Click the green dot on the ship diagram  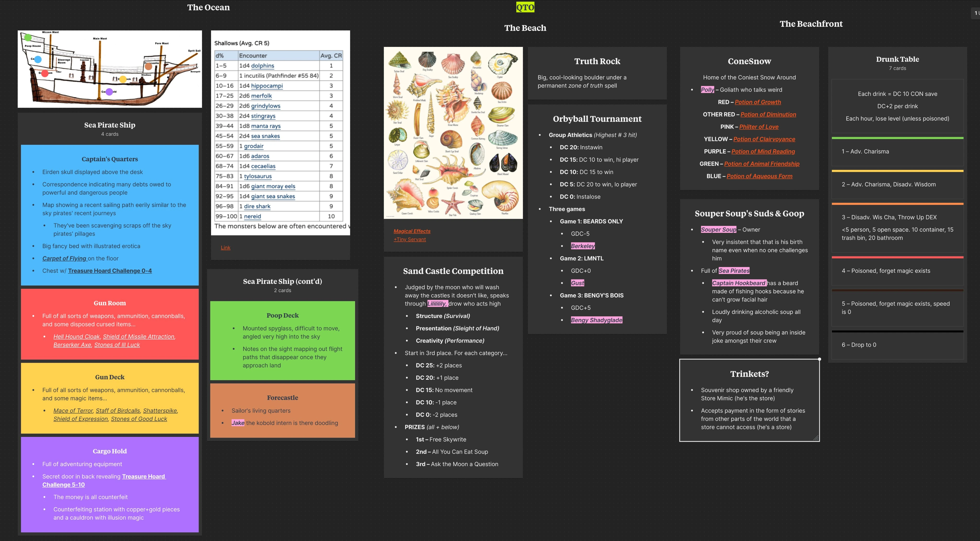click(28, 37)
